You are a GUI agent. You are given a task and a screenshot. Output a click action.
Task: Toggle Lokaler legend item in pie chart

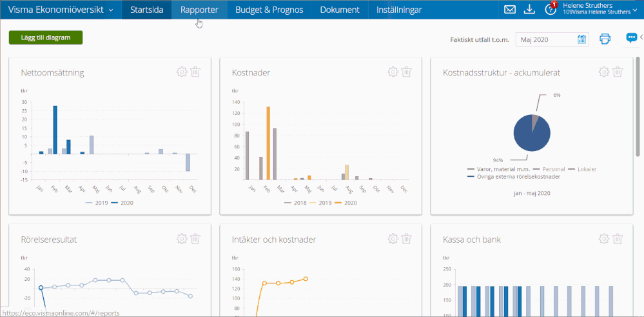(582, 169)
